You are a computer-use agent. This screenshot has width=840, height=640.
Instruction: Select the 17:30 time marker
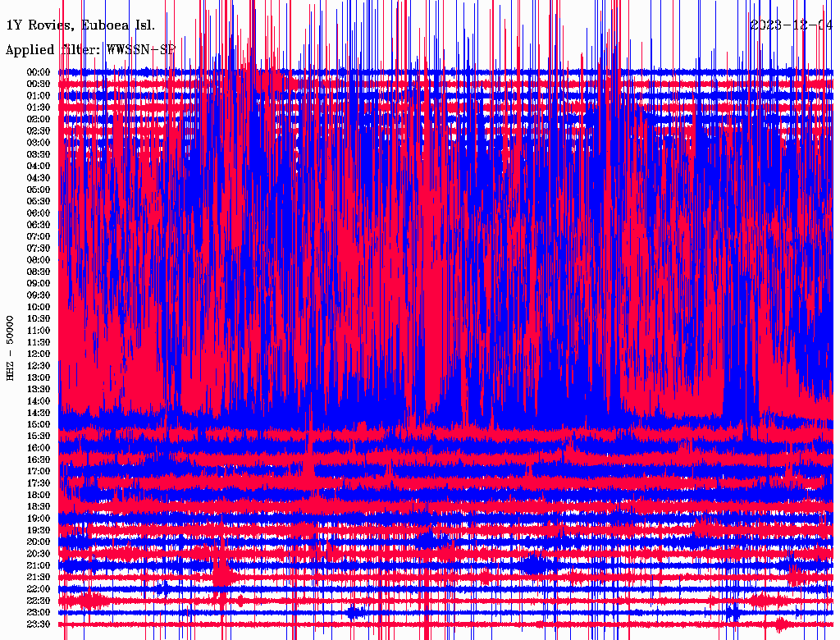tap(39, 483)
